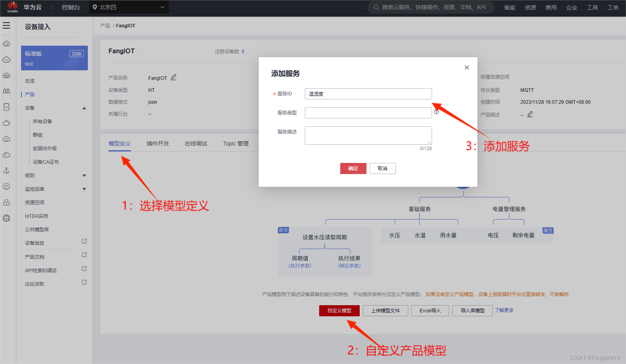This screenshot has width=626, height=364.
Task: Open the 了解更多 link
Action: [x=504, y=310]
